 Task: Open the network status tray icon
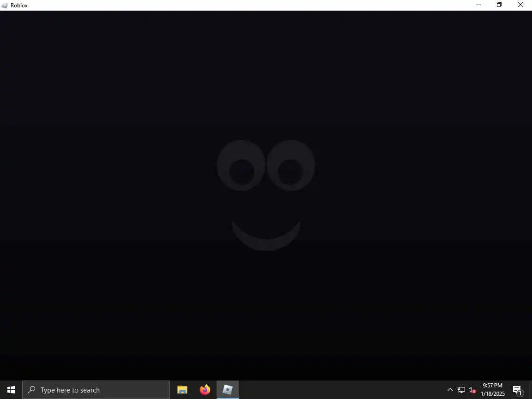point(461,390)
